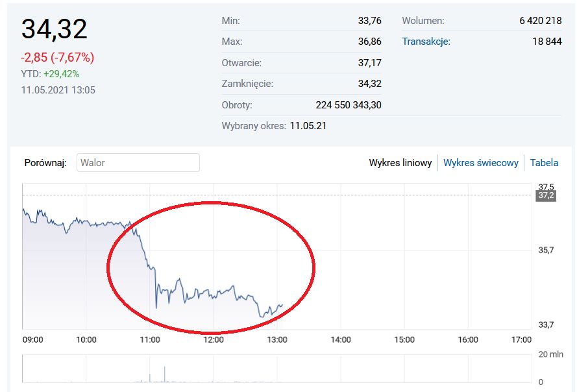
Task: Open the Tabela view
Action: [544, 163]
